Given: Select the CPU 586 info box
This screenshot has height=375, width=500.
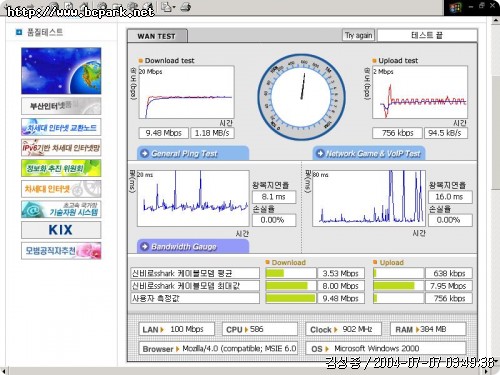Looking at the screenshot, I should click(260, 329).
